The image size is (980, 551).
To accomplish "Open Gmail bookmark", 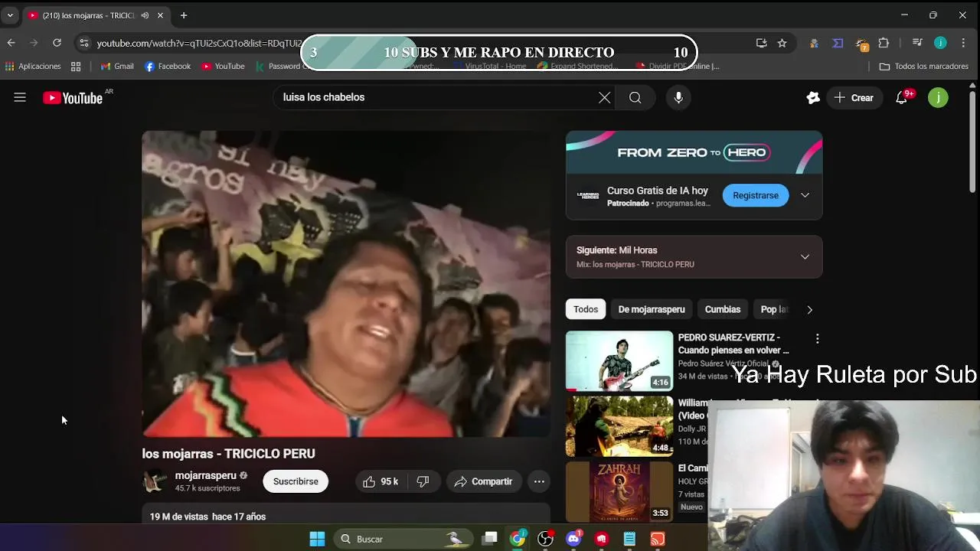I will click(x=117, y=67).
